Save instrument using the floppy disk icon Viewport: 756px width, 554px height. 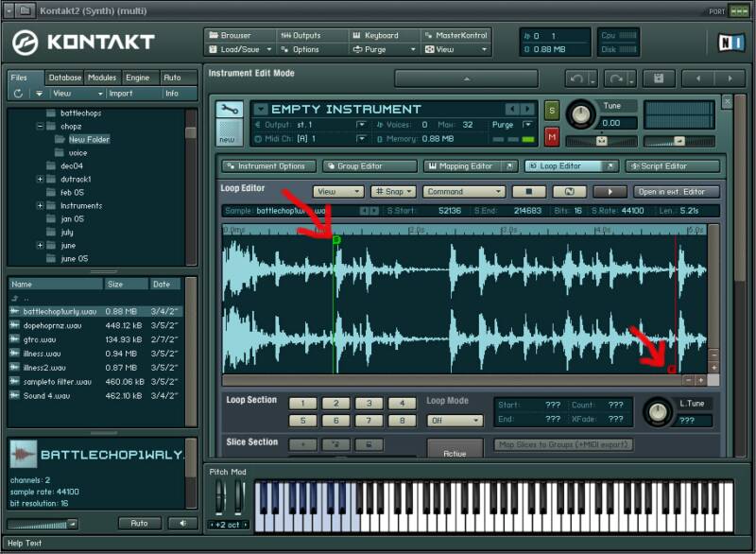click(x=658, y=78)
